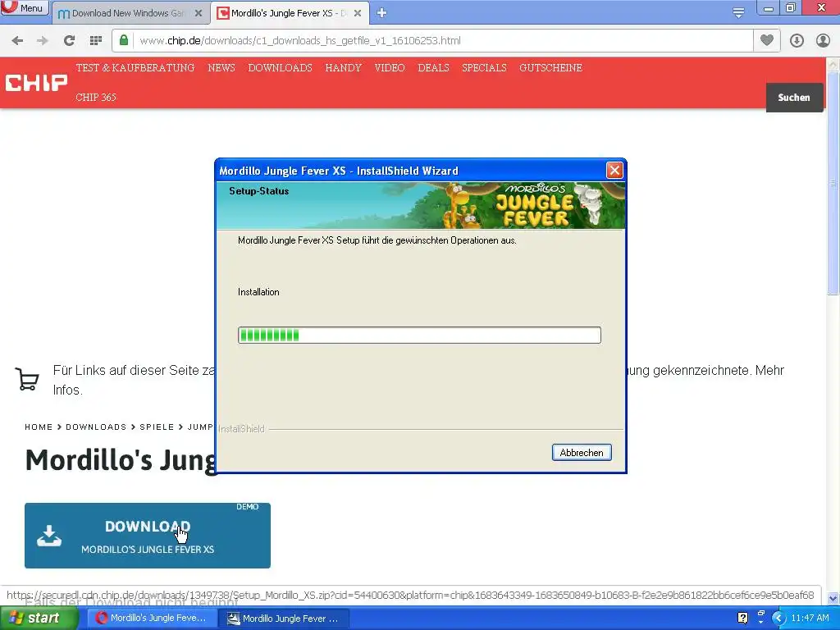
Task: Open Test & Kaufberatung menu
Action: point(135,67)
